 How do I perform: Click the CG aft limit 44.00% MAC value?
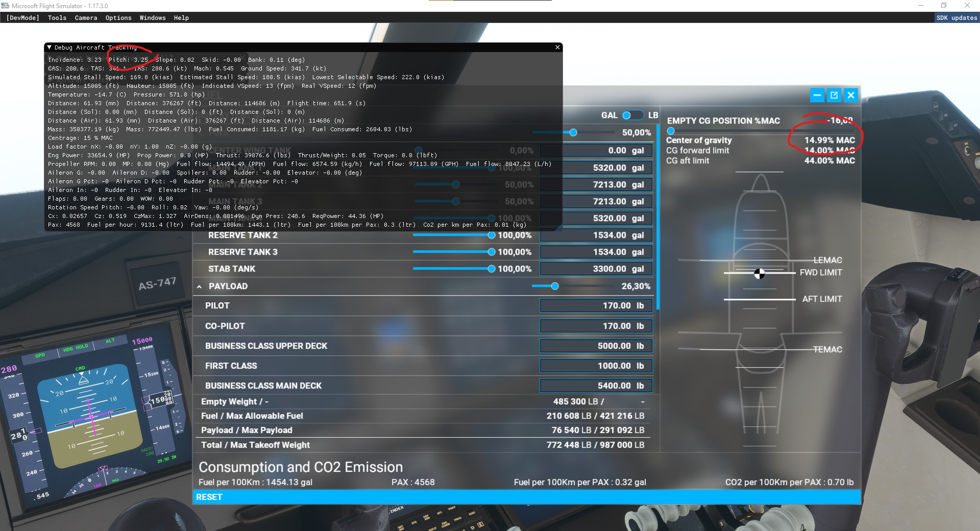tap(829, 160)
